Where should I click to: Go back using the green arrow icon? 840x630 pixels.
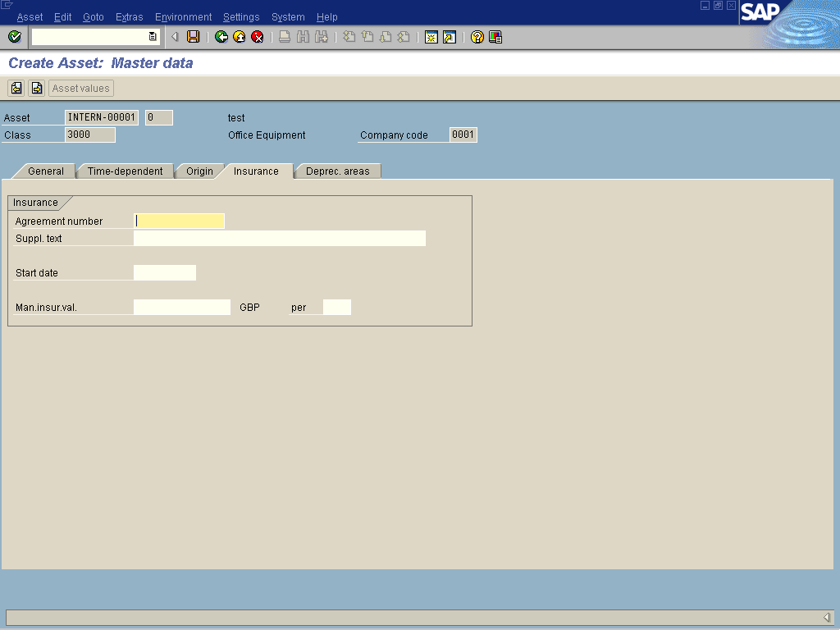(221, 37)
